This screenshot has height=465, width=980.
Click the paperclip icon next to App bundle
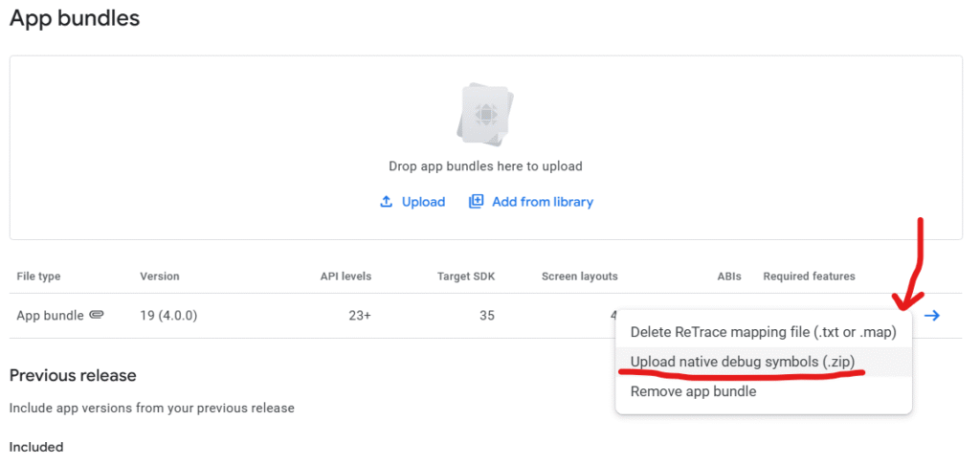pyautogui.click(x=97, y=316)
